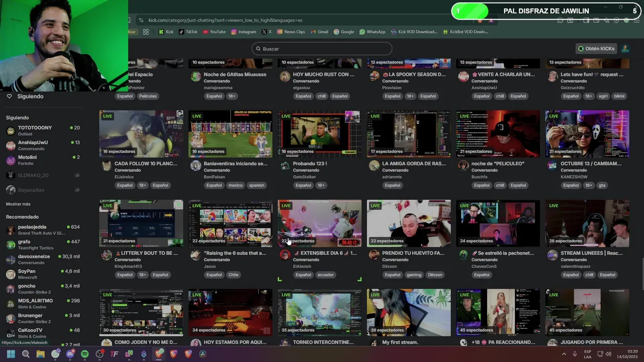The height and width of the screenshot is (362, 644).
Task: Open File Explorer from the taskbar
Action: point(40,354)
